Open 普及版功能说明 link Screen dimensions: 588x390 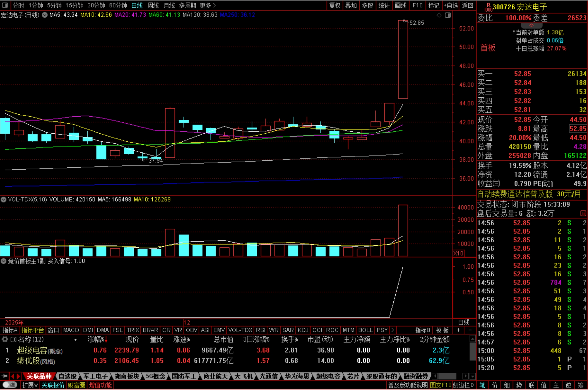(x=408, y=385)
